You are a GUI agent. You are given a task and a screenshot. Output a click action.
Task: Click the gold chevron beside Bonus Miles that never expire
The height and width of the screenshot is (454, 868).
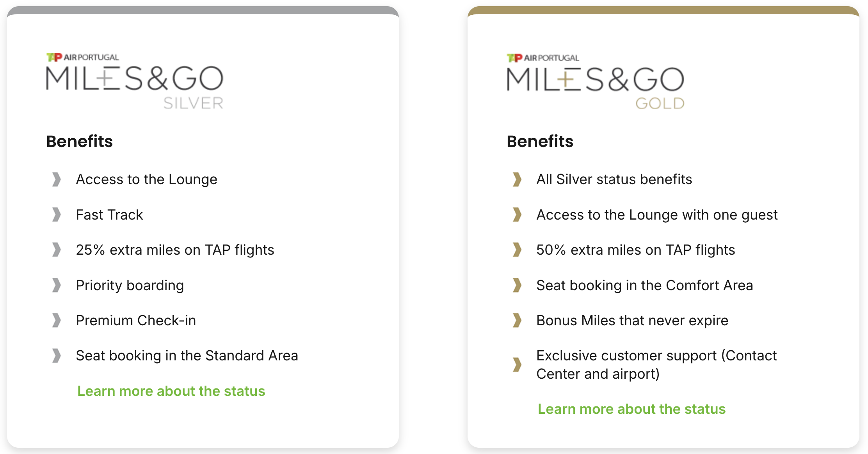point(518,321)
